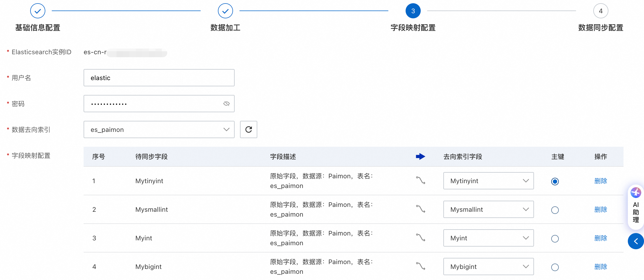The width and height of the screenshot is (644, 280).
Task: Click the 去向索引字段 column header
Action: (463, 156)
